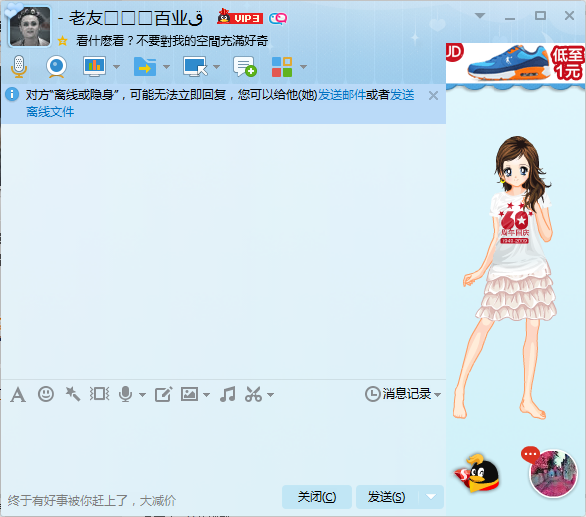Click the send file folder icon
Viewport: 586px width, 517px height.
(145, 67)
